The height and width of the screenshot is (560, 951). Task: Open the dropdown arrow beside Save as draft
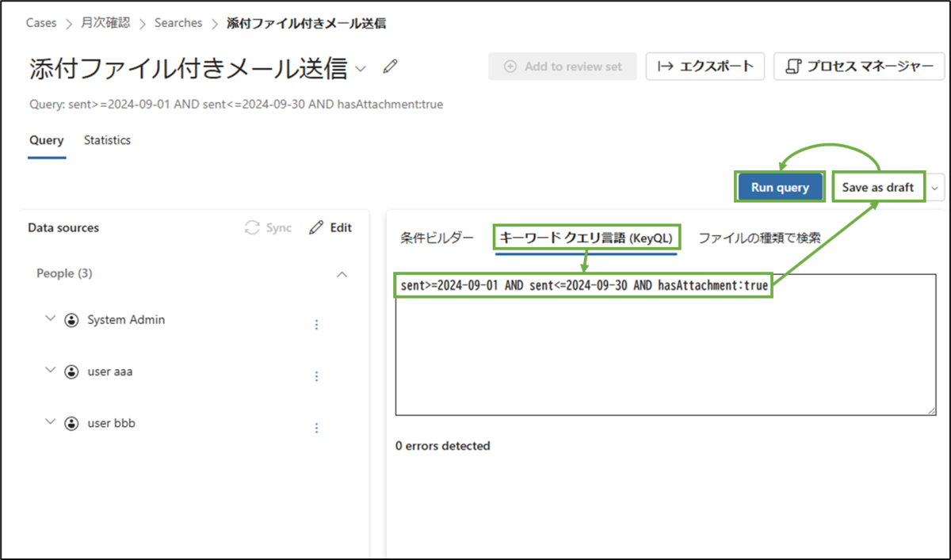[x=935, y=188]
